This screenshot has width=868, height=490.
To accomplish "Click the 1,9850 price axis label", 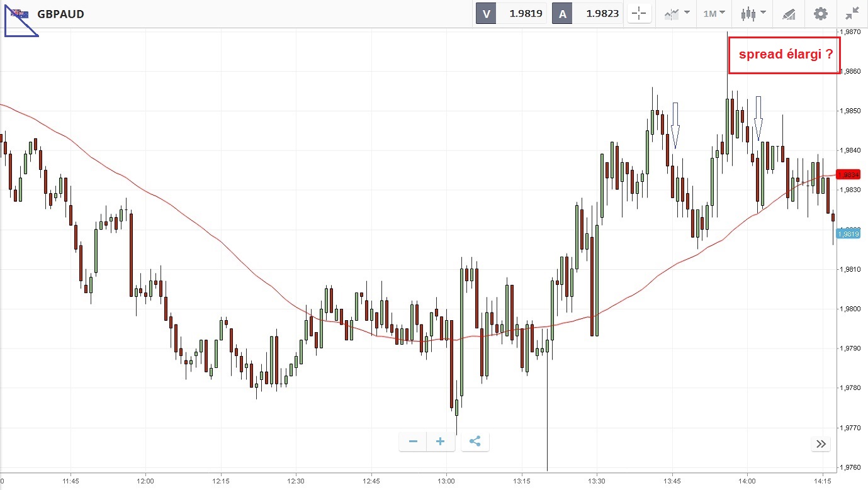I will [849, 111].
